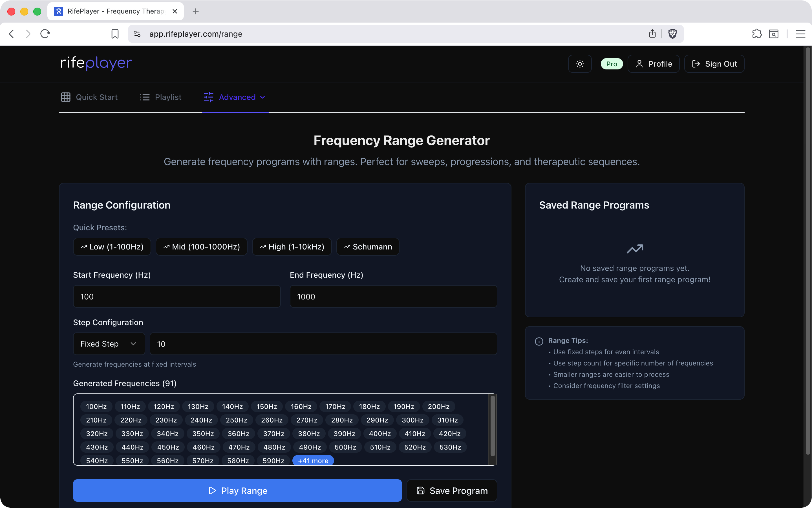Click the 400Hz frequency chip
This screenshot has width=812, height=508.
coord(380,434)
